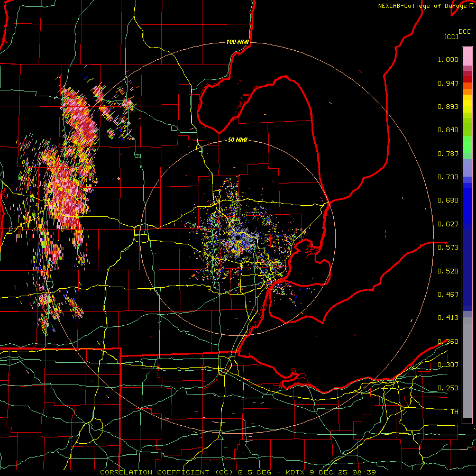This screenshot has width=476, height=476.
Task: Click the 0.733 scale value
Action: click(x=448, y=177)
